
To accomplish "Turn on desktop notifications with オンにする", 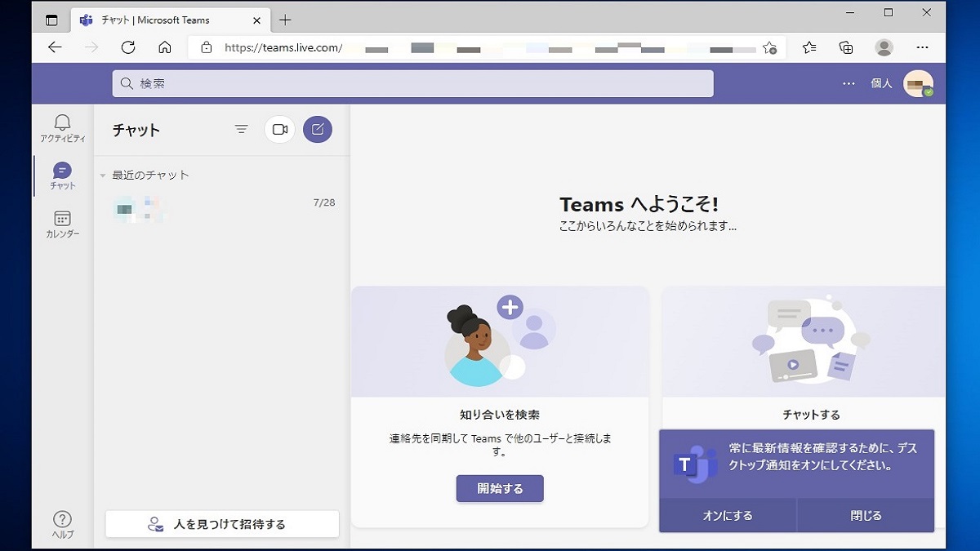I will click(727, 516).
